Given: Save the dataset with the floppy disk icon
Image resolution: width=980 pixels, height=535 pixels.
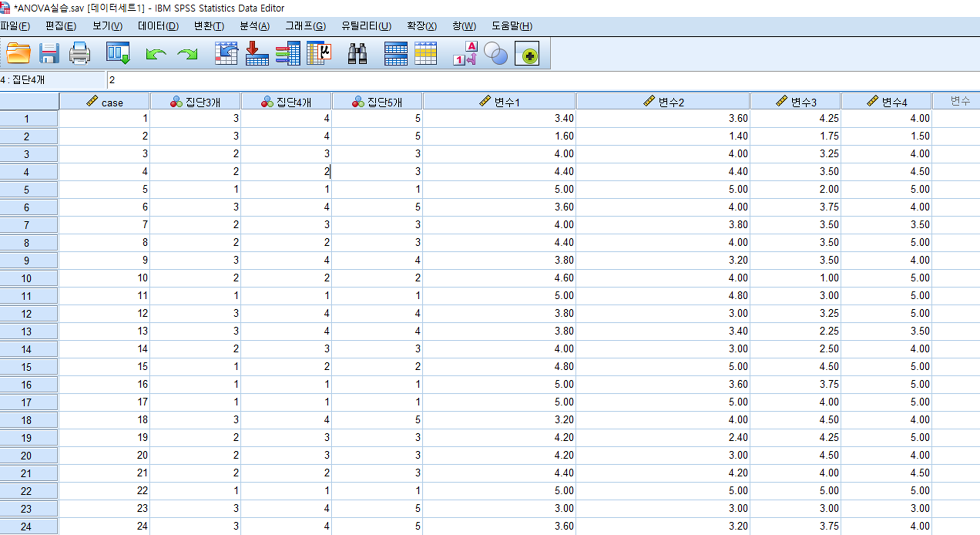Looking at the screenshot, I should pos(49,53).
